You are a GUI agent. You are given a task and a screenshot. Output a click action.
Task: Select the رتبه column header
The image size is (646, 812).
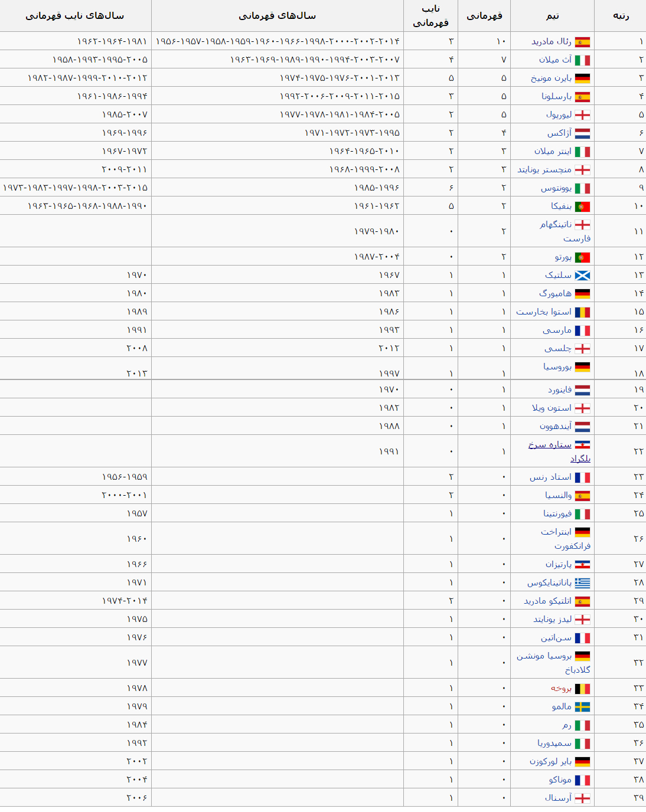click(621, 16)
